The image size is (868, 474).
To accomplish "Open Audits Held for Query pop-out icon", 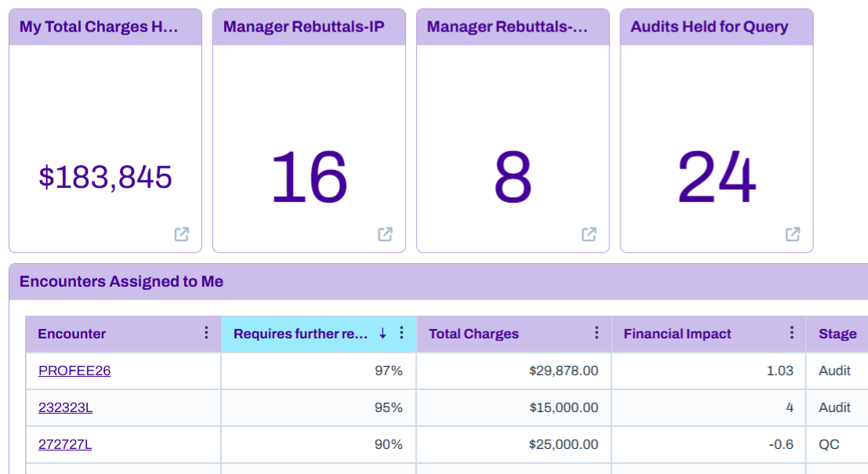I will tap(793, 234).
